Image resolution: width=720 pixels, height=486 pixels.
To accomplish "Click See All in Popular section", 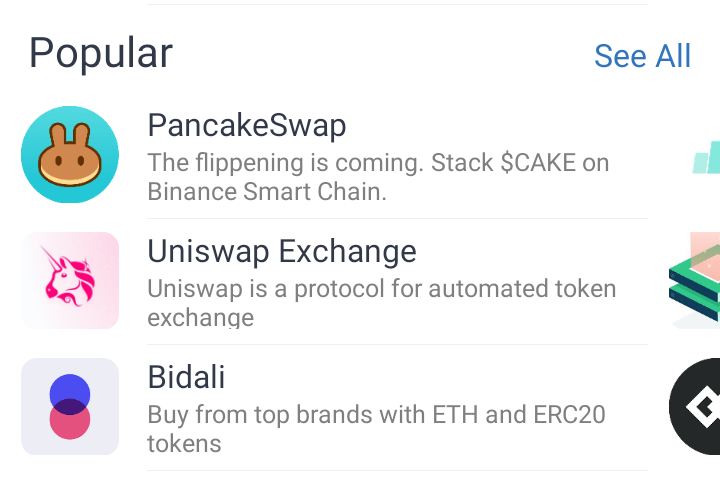I will pos(642,56).
